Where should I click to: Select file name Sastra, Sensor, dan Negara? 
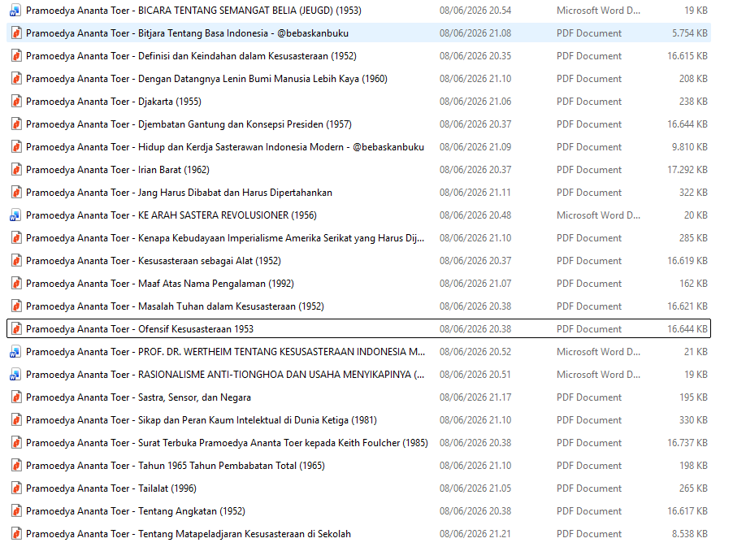click(138, 397)
